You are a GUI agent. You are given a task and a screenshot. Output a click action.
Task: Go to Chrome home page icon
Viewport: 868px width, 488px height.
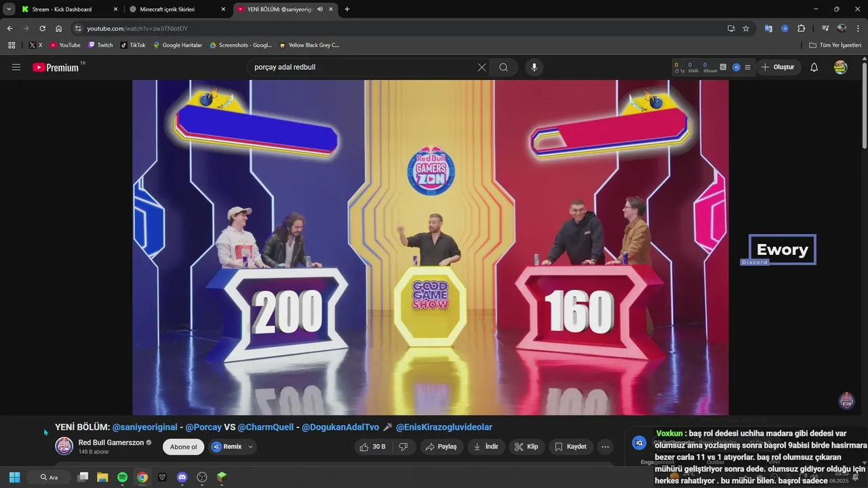pyautogui.click(x=59, y=28)
